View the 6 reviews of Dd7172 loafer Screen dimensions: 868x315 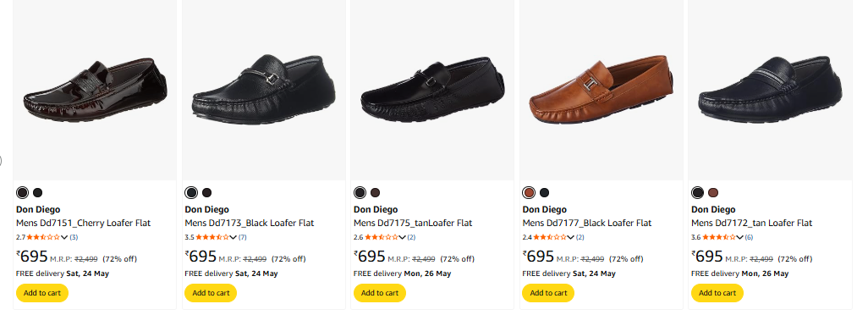(x=749, y=237)
